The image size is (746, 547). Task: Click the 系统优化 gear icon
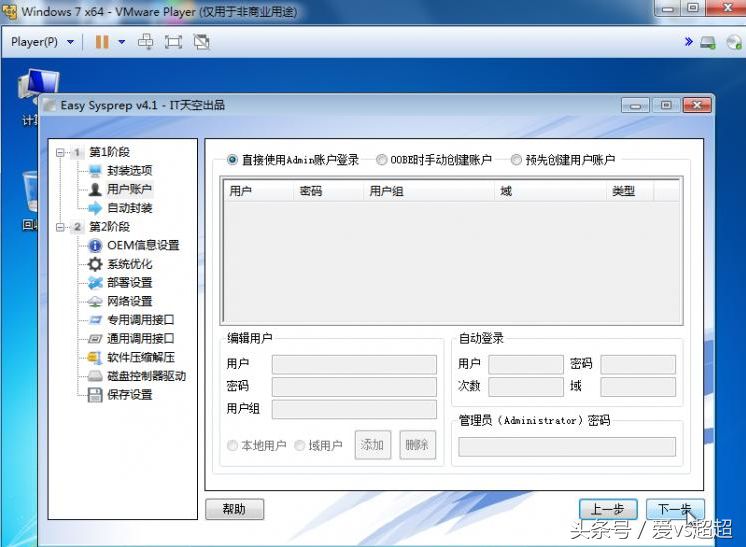[95, 264]
